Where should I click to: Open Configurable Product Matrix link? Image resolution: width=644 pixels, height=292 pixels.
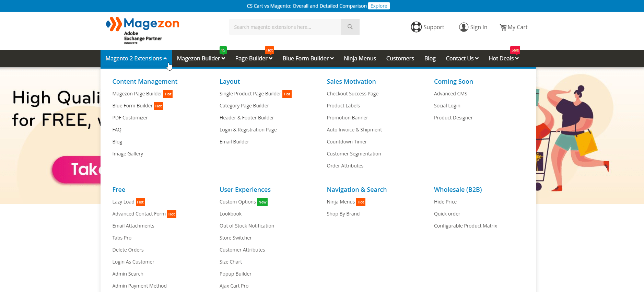click(465, 226)
